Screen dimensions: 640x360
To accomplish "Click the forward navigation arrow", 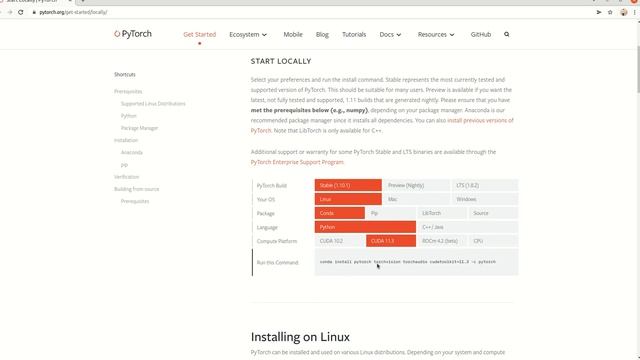I will click(x=10, y=12).
